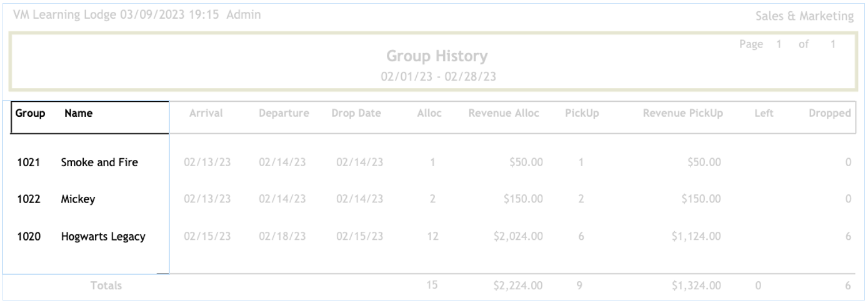Click the Name column header
868x303 pixels.
[78, 114]
